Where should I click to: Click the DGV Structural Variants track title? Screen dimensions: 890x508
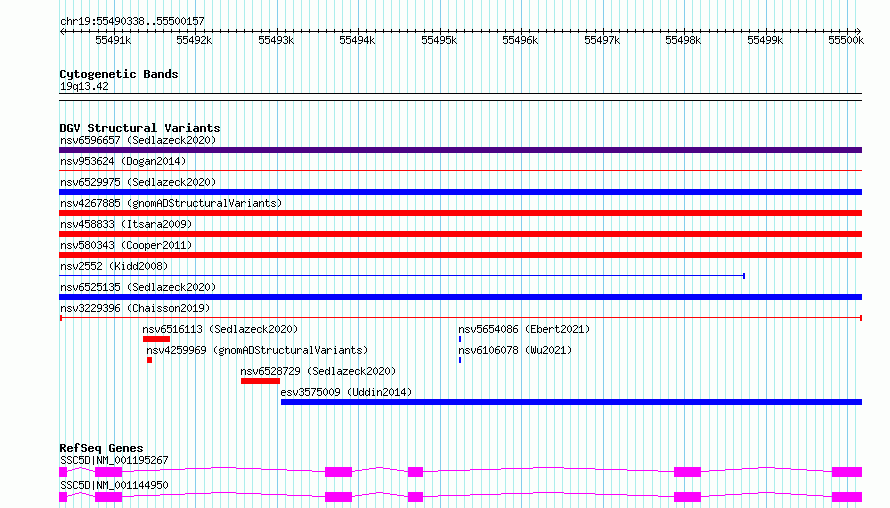pyautogui.click(x=140, y=128)
